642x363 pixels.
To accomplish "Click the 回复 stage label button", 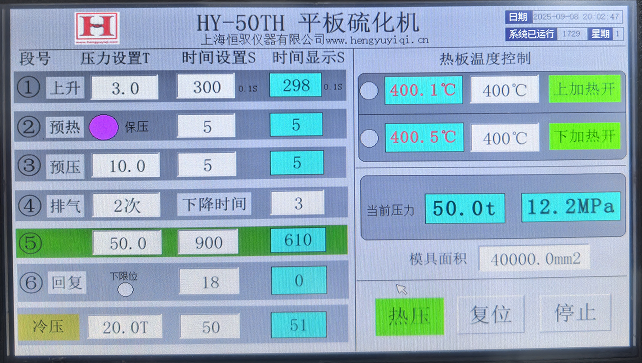I will [x=67, y=282].
